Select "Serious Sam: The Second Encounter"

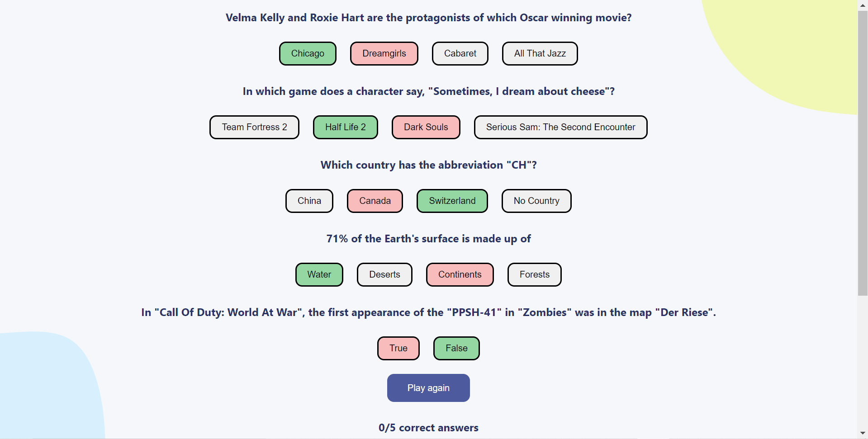560,127
